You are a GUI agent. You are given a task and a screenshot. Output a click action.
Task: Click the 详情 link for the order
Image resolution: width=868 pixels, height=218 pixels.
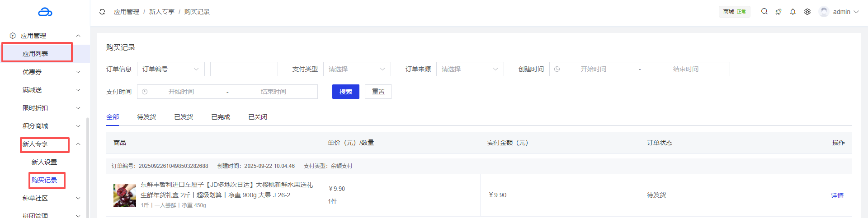[837, 195]
